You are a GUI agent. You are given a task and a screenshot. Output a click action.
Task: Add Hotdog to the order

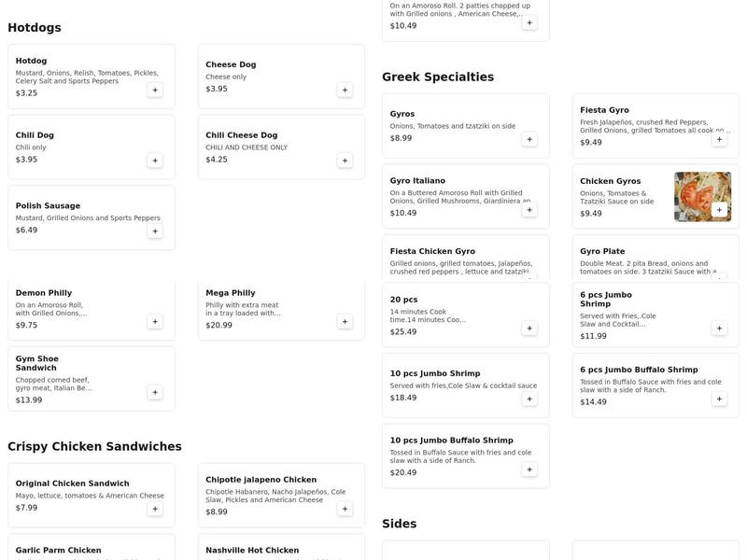[155, 90]
